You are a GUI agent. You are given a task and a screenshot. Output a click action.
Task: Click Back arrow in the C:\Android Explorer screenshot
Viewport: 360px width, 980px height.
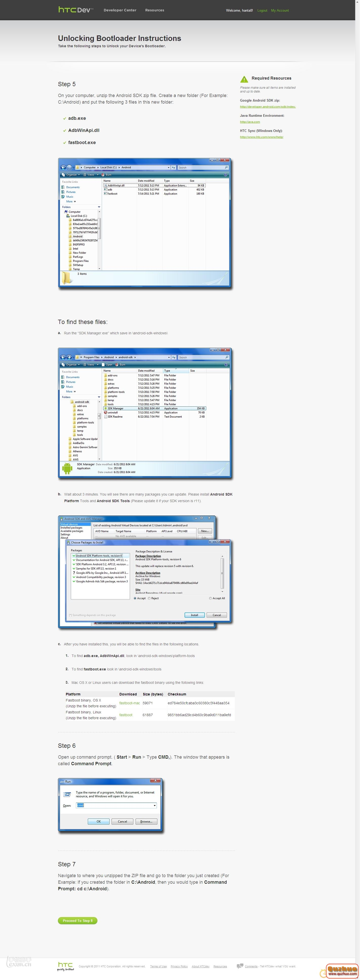63,167
